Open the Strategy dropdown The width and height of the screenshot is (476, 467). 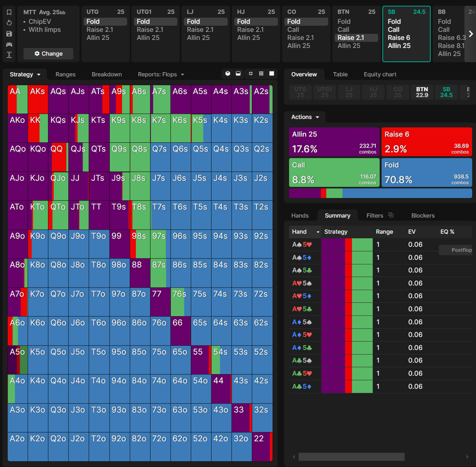(25, 74)
